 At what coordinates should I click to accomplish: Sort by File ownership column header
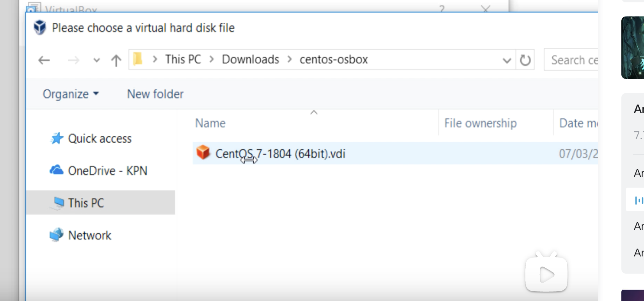[480, 123]
